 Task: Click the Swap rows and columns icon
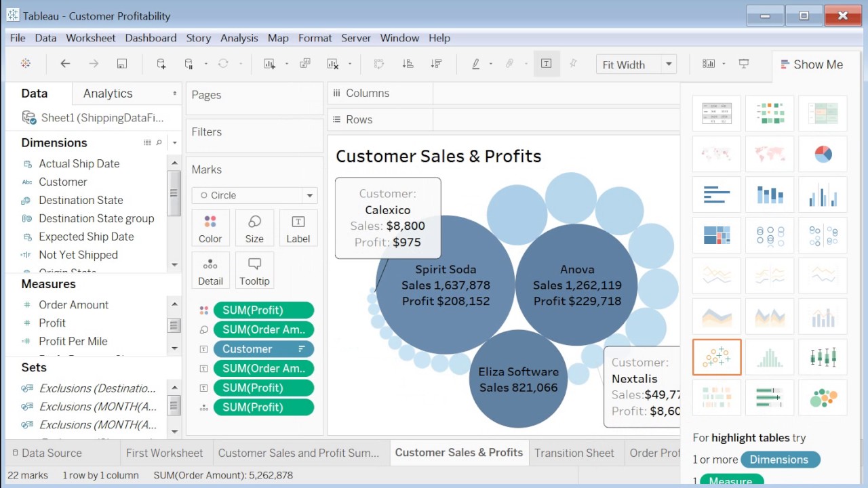click(379, 64)
